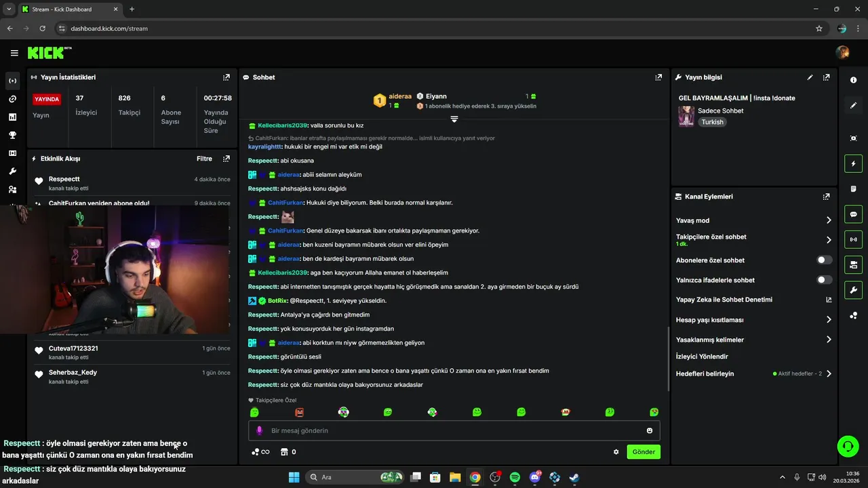The height and width of the screenshot is (488, 868).
Task: Collapse the chat leaderboard with the arrow
Action: [454, 119]
